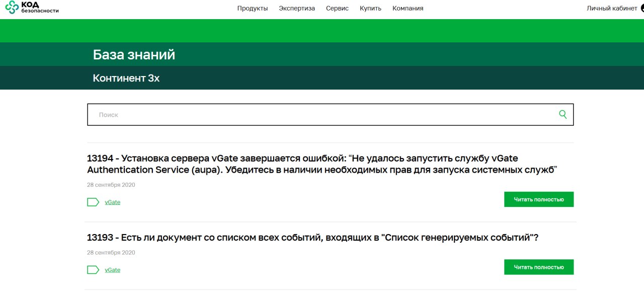Image resolution: width=644 pixels, height=291 pixels.
Task: Click the Континент 3х subheading
Action: (x=126, y=78)
